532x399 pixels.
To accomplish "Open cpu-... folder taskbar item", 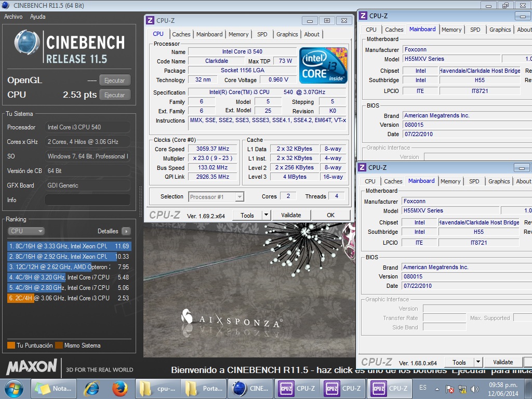I will pyautogui.click(x=158, y=389).
